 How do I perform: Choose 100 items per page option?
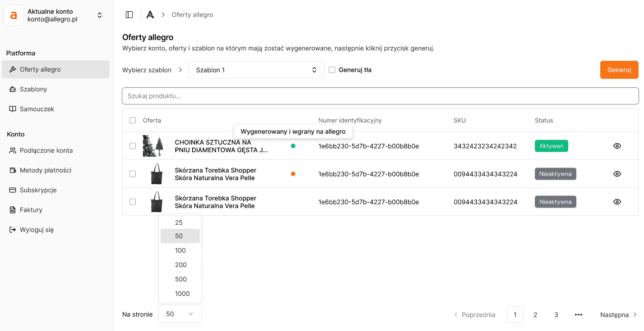tap(180, 250)
